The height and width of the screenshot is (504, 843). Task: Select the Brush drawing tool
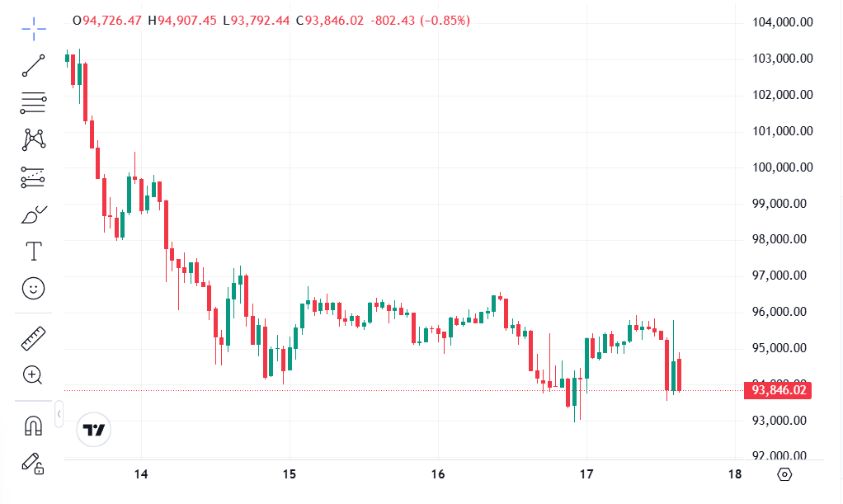[33, 214]
